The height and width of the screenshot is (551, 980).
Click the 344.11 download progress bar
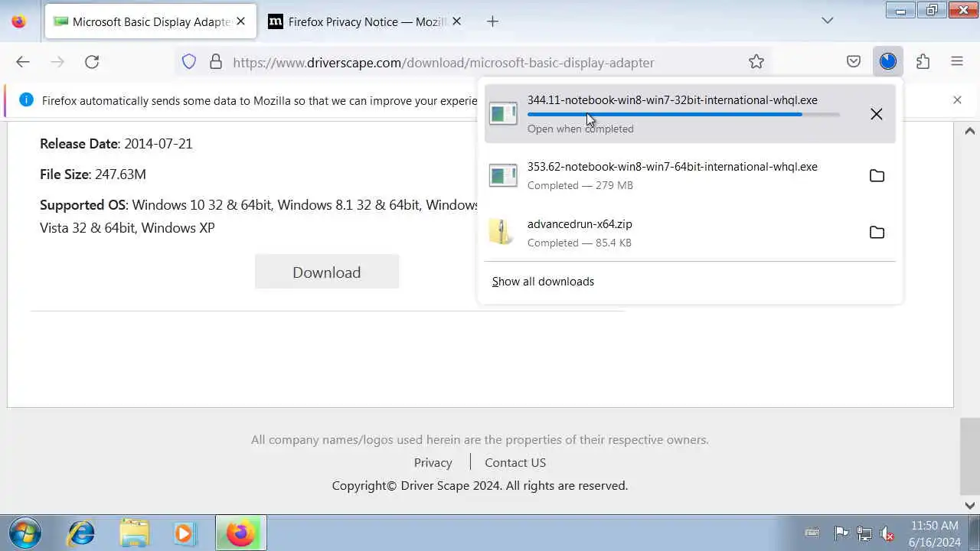coord(684,115)
